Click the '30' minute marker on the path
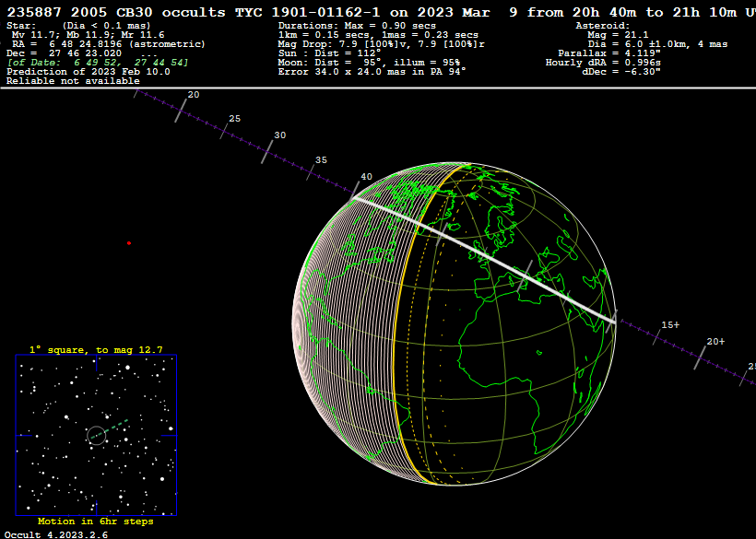 click(279, 135)
